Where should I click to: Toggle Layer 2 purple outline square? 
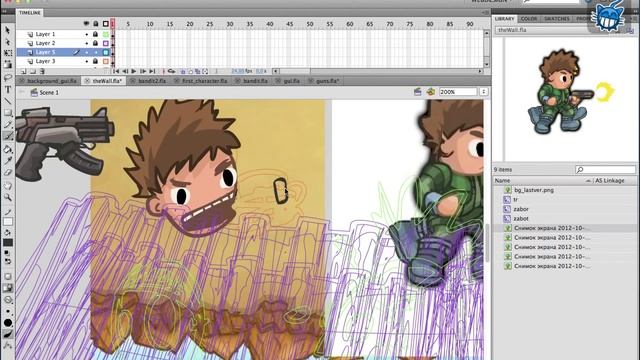coord(106,43)
